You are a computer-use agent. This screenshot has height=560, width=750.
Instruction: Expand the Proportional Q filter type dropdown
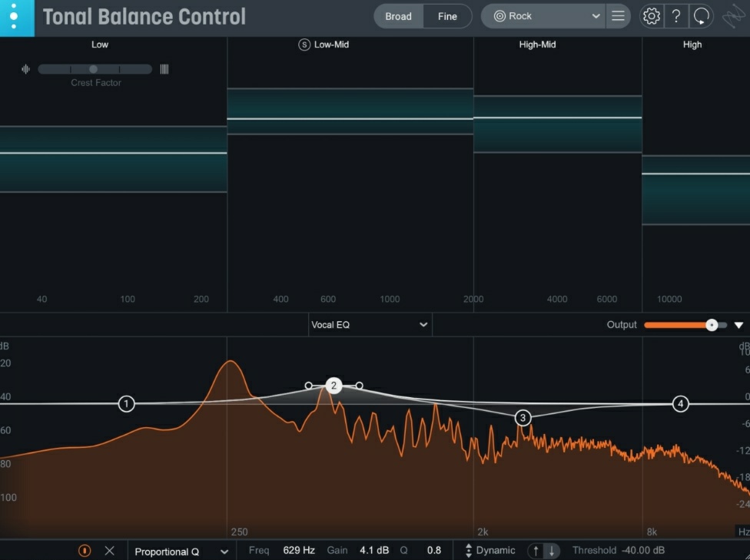[x=181, y=551]
